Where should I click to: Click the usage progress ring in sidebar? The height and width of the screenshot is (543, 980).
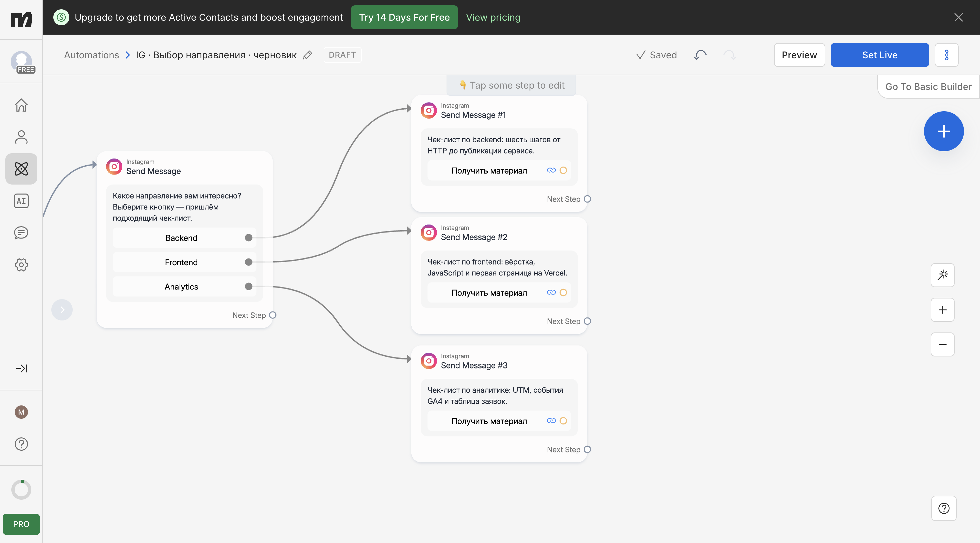[x=21, y=489]
